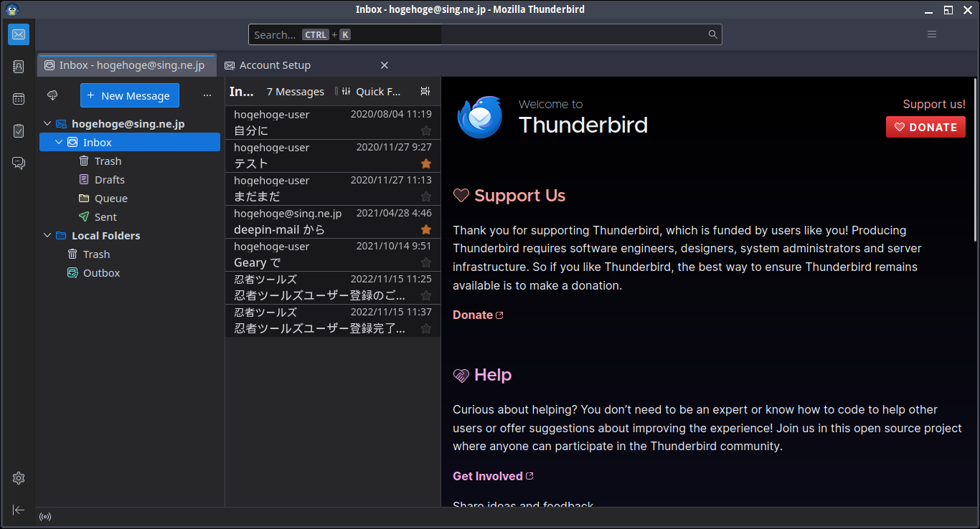Follow the Support us! link
This screenshot has height=529, width=980.
coord(934,104)
